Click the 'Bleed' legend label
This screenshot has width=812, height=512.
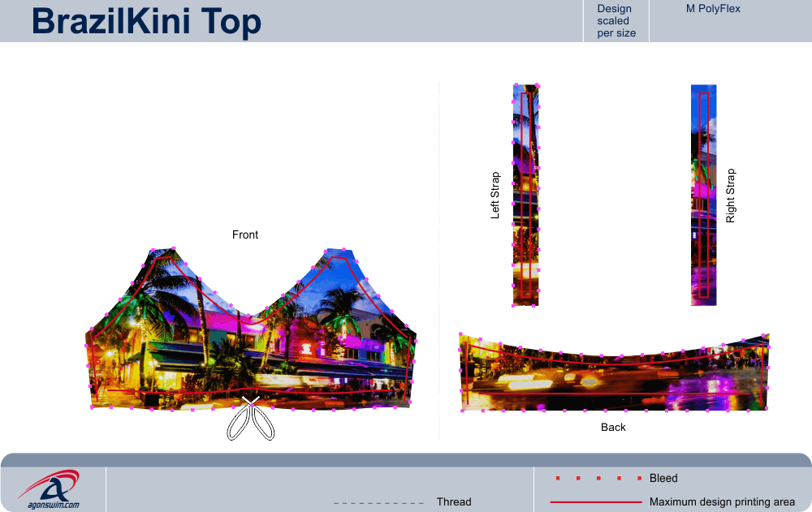tap(663, 479)
